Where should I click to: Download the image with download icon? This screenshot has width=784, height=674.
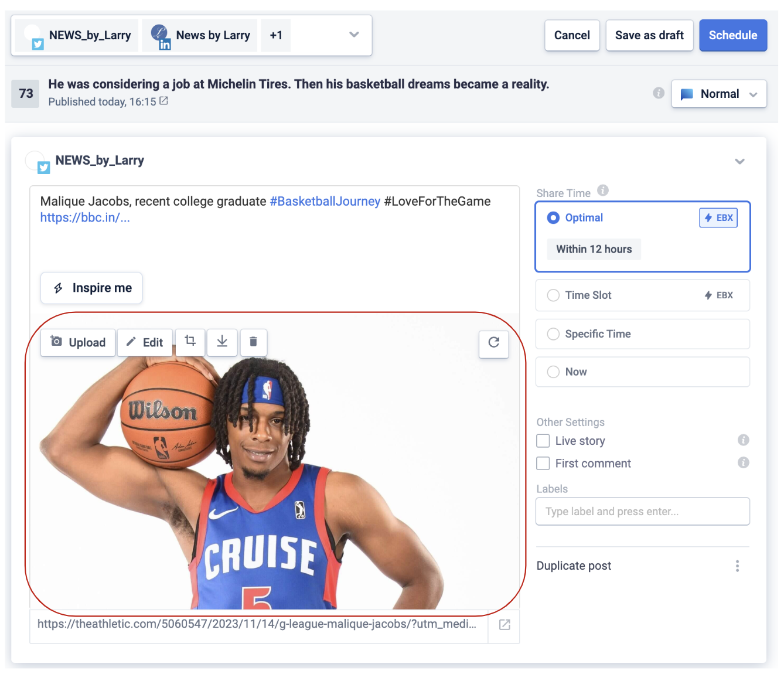[222, 341]
